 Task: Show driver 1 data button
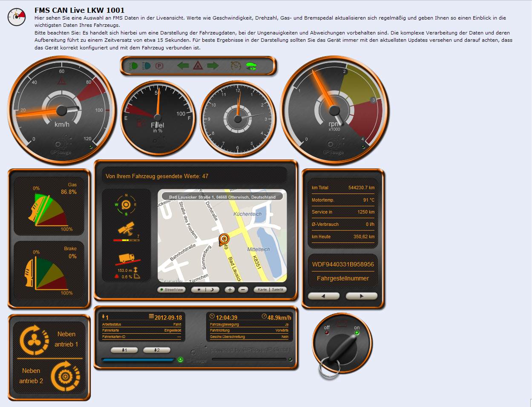124,350
